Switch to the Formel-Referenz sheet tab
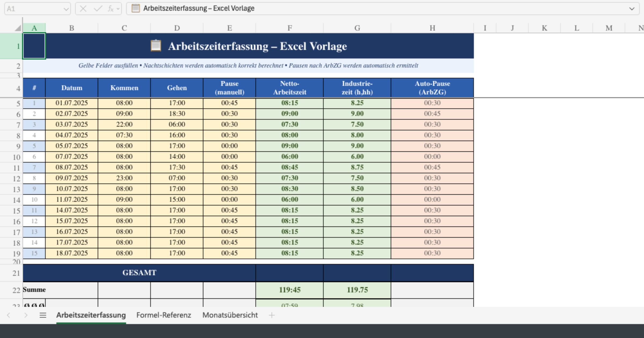Screen dimensions: 644x338 coord(164,315)
